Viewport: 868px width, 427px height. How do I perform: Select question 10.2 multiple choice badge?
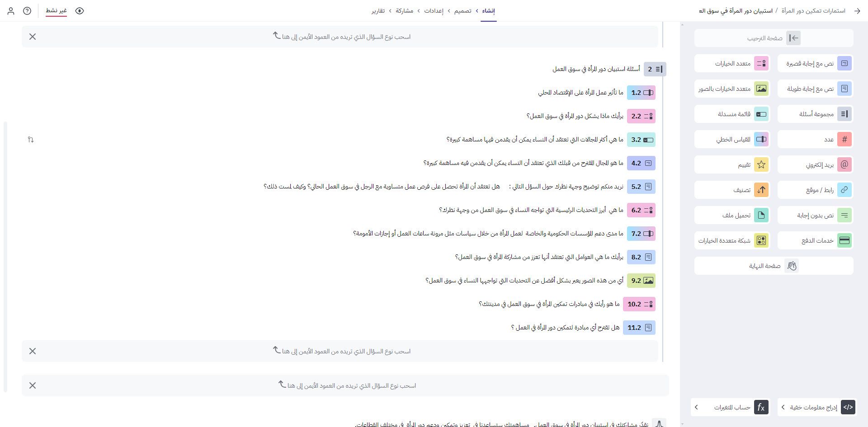pyautogui.click(x=639, y=304)
